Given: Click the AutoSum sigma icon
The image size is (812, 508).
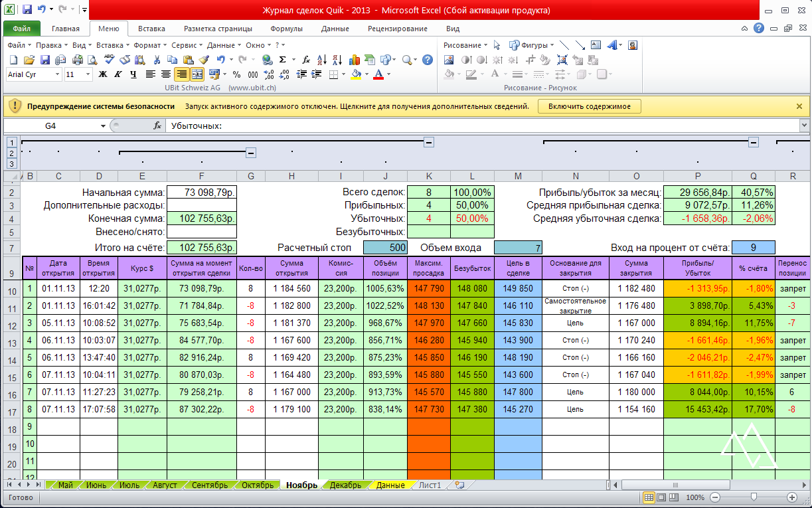Looking at the screenshot, I should pyautogui.click(x=282, y=60).
